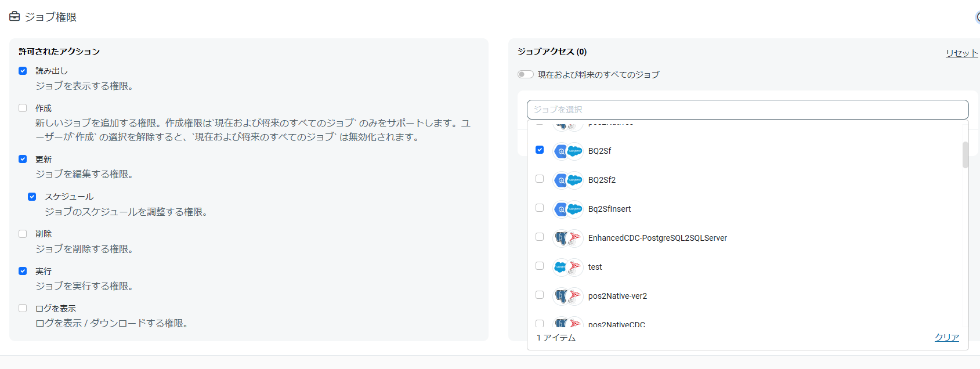Focus the ジョブを選択 search field
The width and height of the screenshot is (980, 369).
pyautogui.click(x=747, y=110)
